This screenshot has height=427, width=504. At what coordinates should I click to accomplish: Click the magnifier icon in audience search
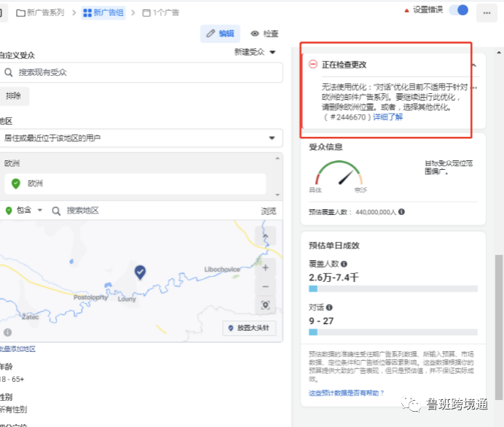[8, 72]
